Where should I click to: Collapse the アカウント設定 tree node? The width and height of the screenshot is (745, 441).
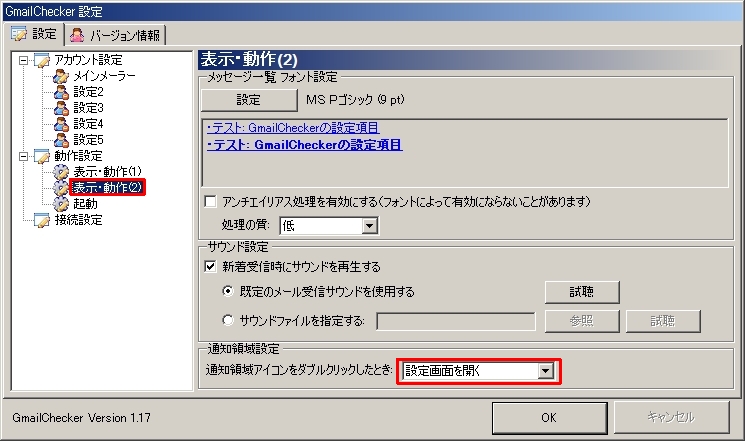(x=23, y=60)
